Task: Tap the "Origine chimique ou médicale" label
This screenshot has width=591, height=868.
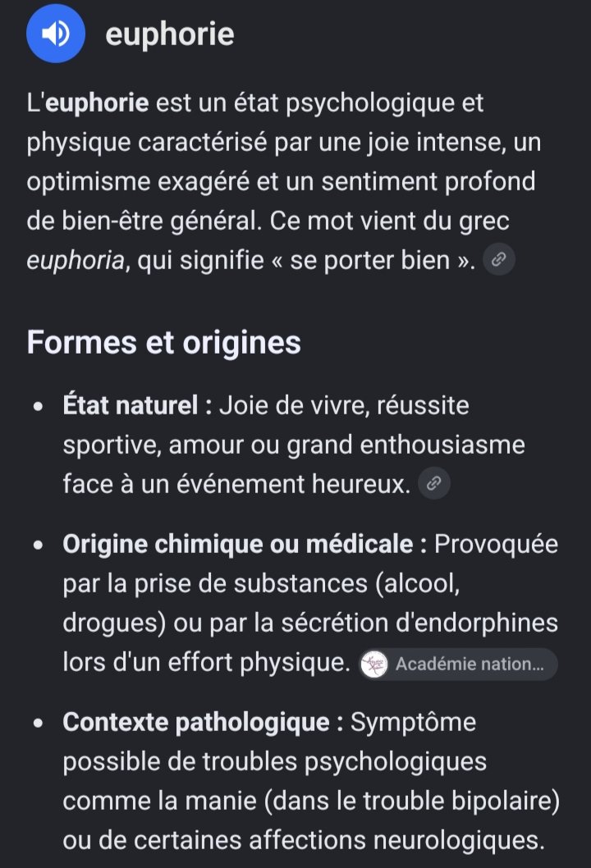Action: [x=238, y=544]
